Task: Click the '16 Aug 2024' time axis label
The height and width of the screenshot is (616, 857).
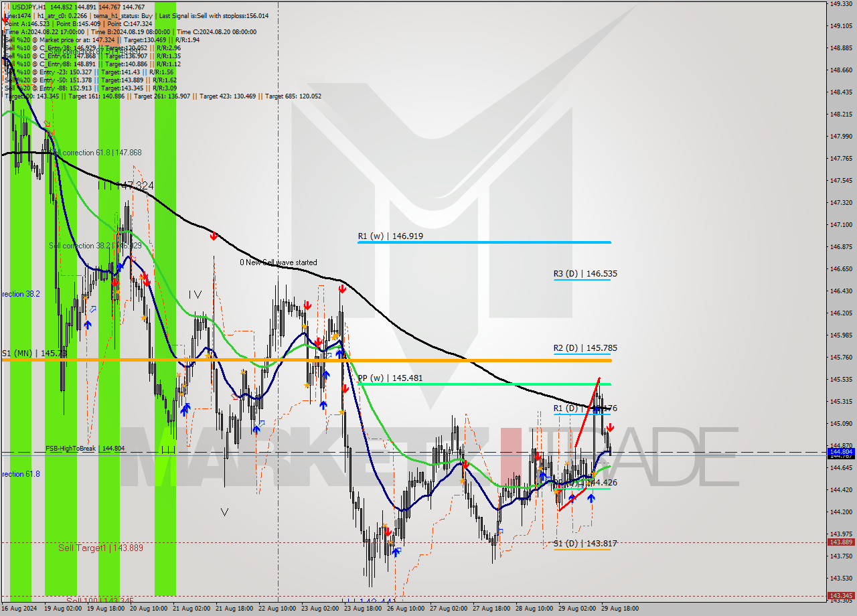Action: (x=19, y=609)
